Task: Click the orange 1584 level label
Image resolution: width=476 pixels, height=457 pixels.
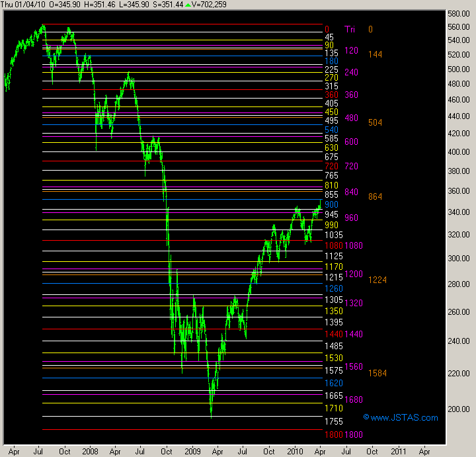Action: tap(377, 374)
